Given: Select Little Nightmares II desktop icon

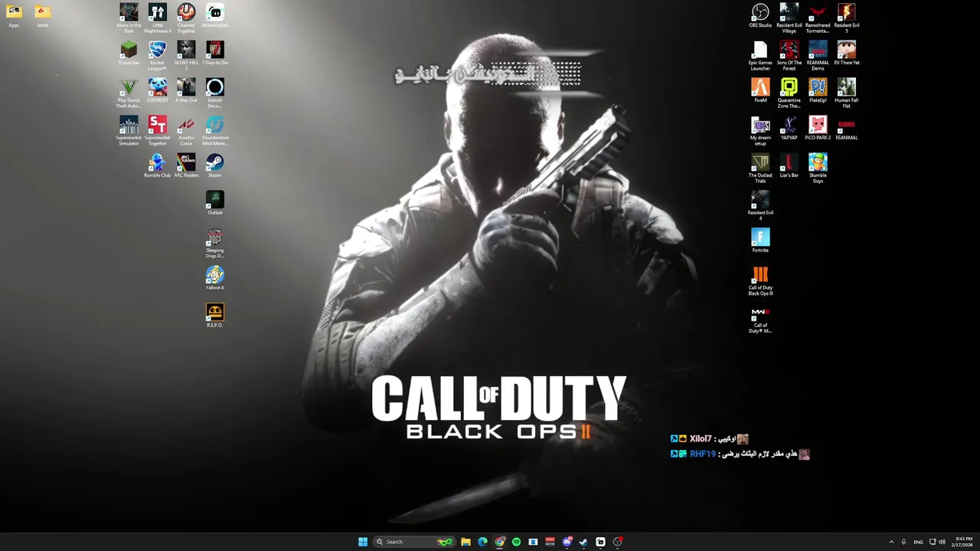Looking at the screenshot, I should tap(158, 18).
